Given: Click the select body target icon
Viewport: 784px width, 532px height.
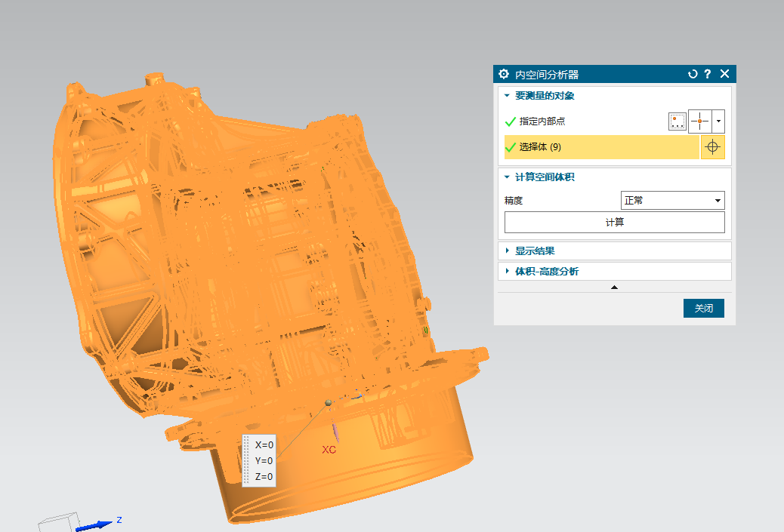Looking at the screenshot, I should pos(712,147).
